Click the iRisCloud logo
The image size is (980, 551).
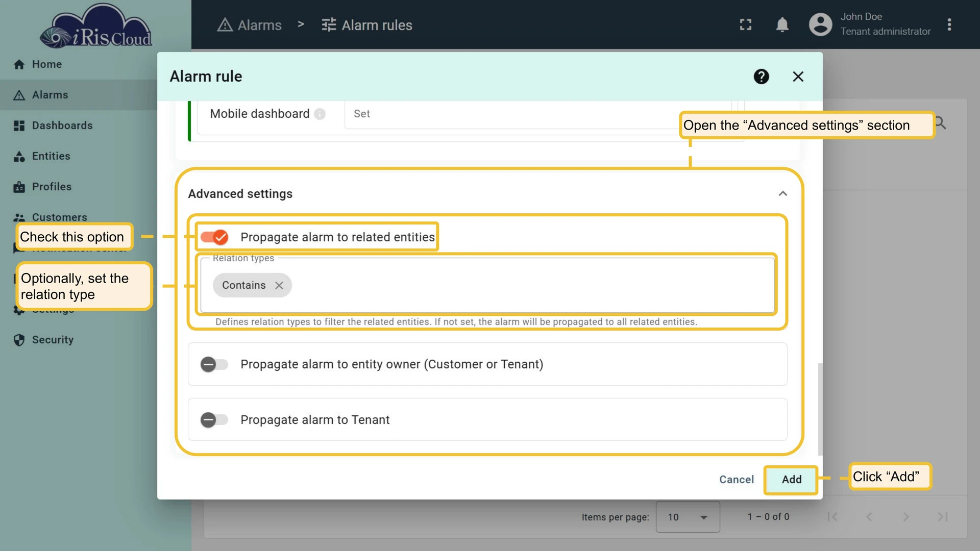click(x=95, y=26)
